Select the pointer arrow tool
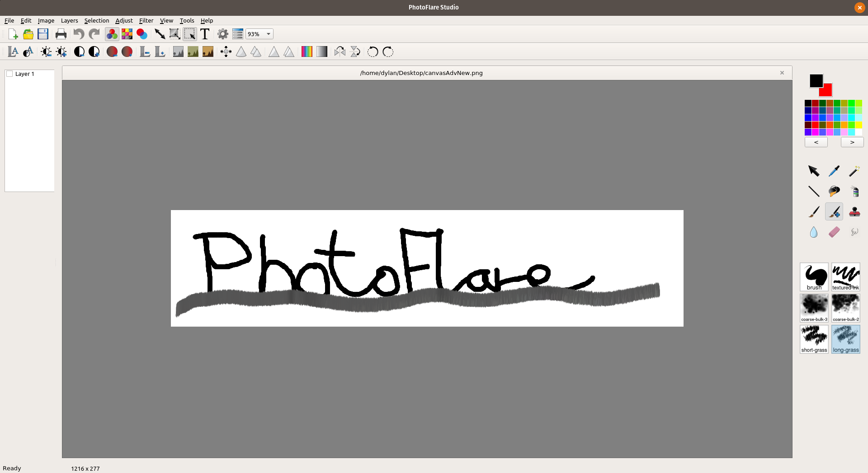The width and height of the screenshot is (868, 473). click(x=814, y=171)
